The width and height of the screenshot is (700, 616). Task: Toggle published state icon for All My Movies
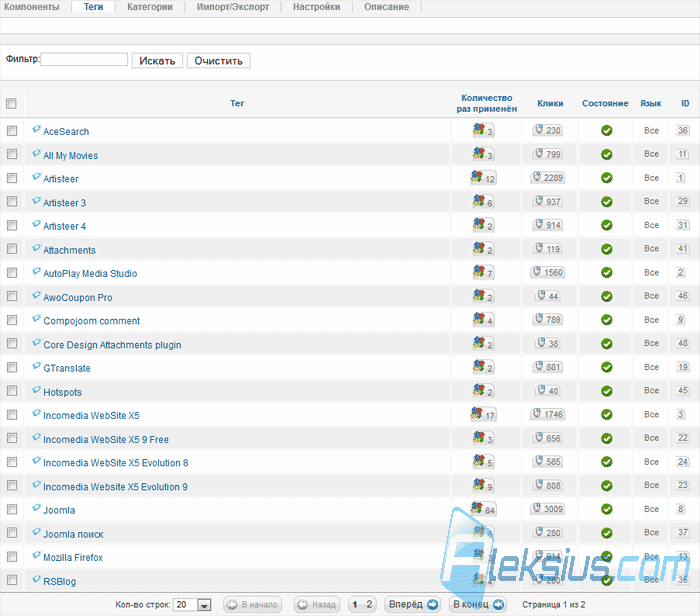[606, 154]
